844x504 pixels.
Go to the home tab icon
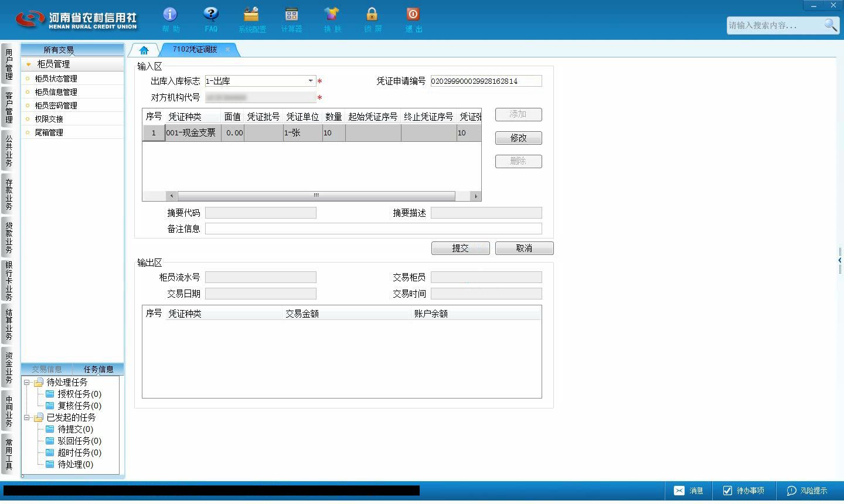(144, 50)
